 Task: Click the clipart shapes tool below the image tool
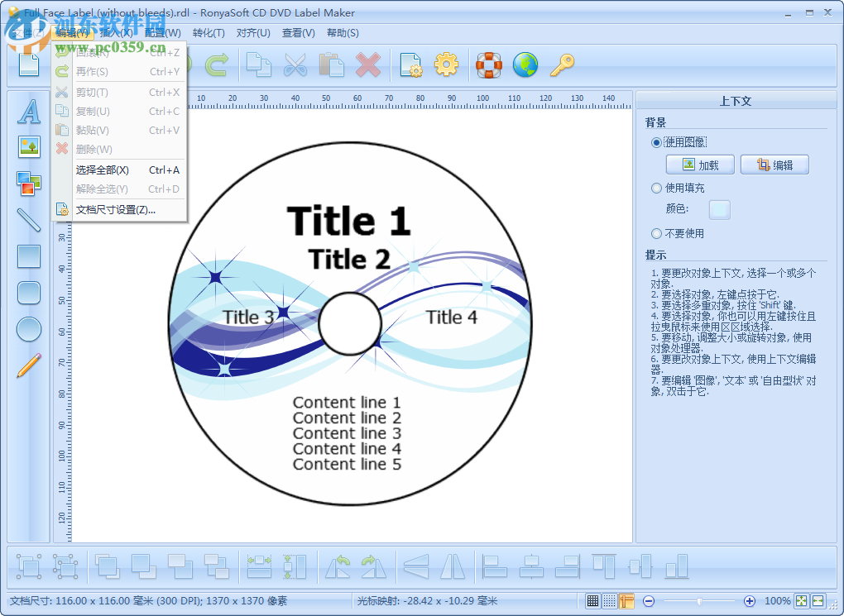click(28, 183)
